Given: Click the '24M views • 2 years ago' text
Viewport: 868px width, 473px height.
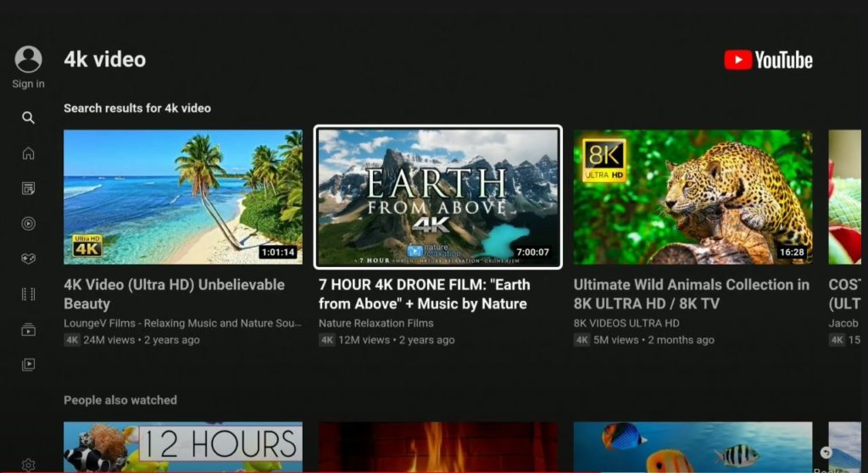Looking at the screenshot, I should coord(142,340).
